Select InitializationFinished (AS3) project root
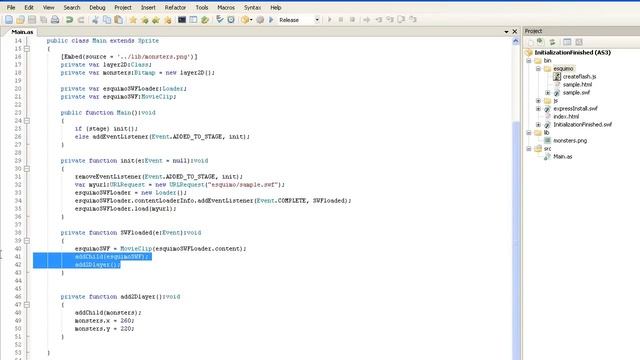The height and width of the screenshot is (360, 640). [x=573, y=52]
